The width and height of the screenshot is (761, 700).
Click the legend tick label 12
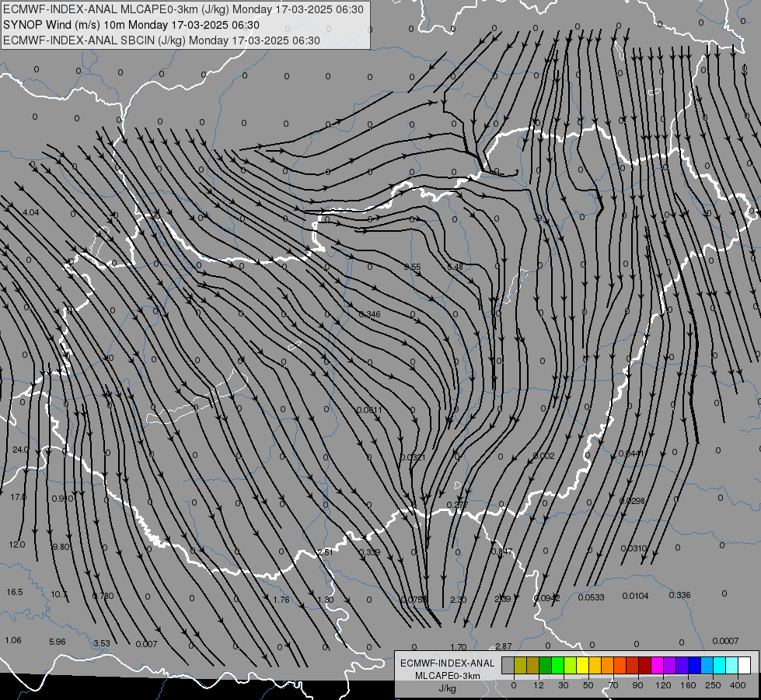pyautogui.click(x=539, y=685)
